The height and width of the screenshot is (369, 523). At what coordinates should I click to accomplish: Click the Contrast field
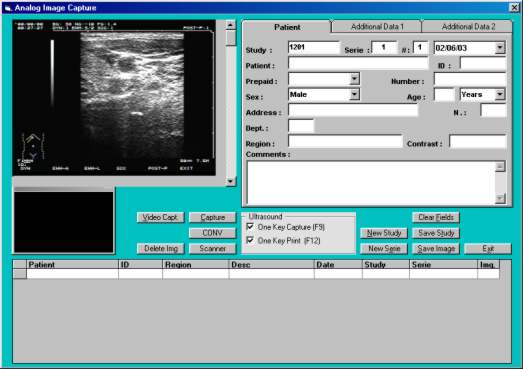pyautogui.click(x=478, y=141)
